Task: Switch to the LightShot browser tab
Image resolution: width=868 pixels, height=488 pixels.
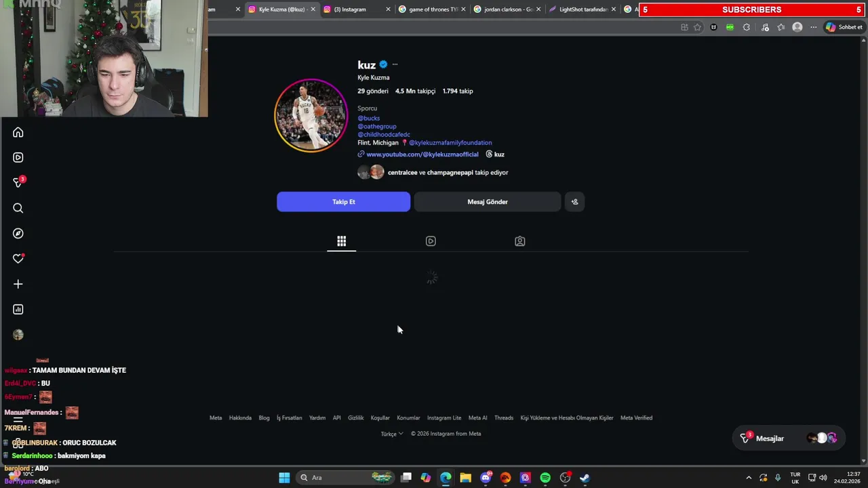Action: pyautogui.click(x=583, y=9)
